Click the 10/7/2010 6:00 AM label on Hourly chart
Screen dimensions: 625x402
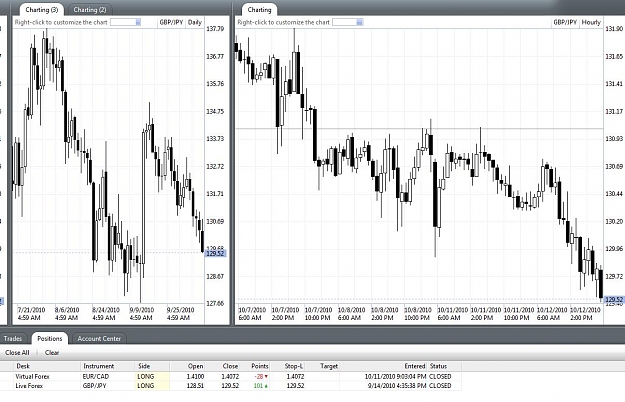(252, 314)
